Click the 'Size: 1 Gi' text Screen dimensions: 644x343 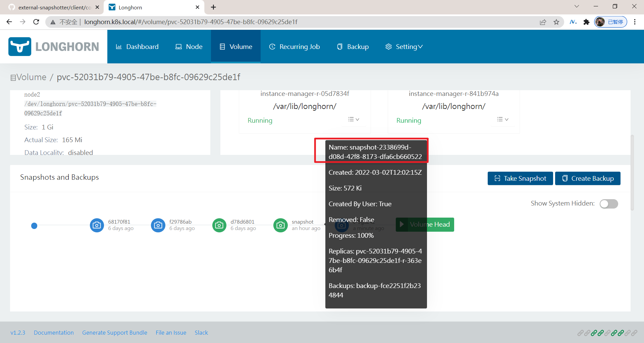[x=39, y=127]
